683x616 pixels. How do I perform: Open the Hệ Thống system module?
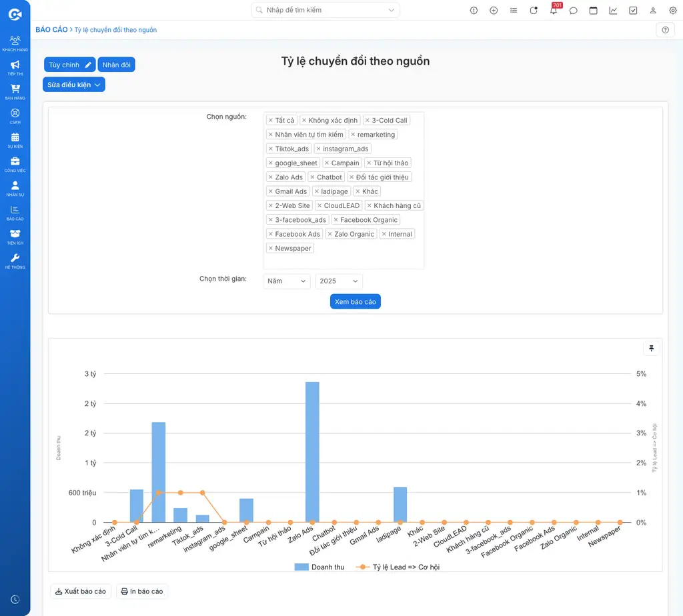(15, 261)
